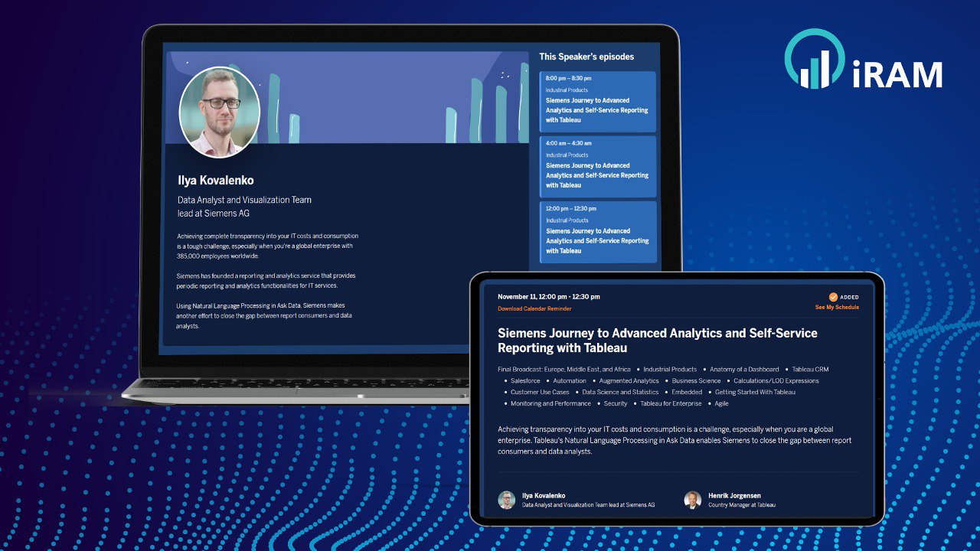980x551 pixels.
Task: Select the Embedded tag
Action: [687, 393]
